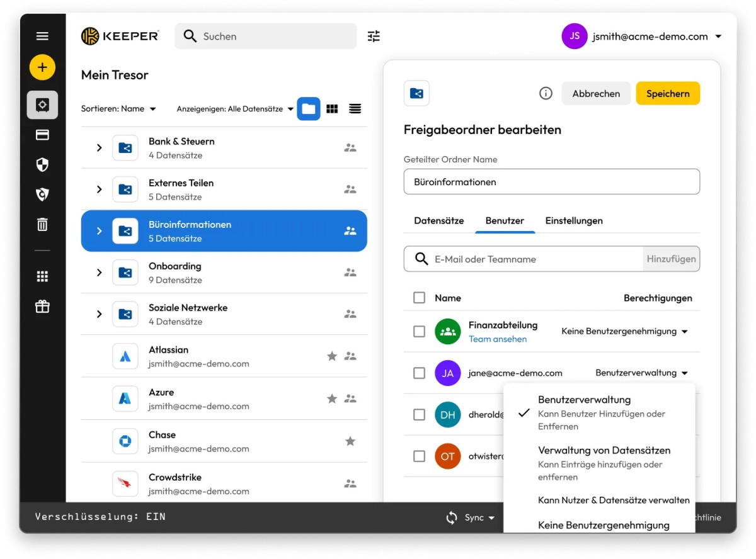Switch to grid tile view icon
This screenshot has height=559, width=756.
coord(332,109)
